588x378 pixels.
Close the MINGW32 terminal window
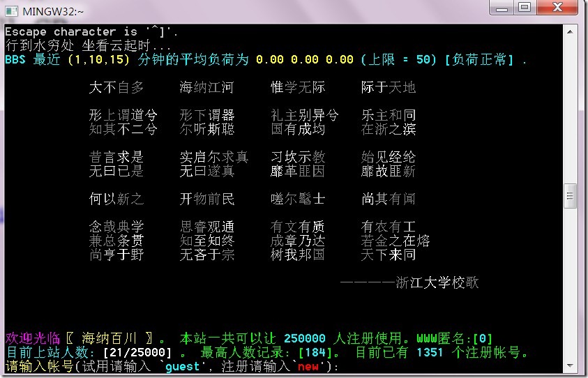[558, 8]
